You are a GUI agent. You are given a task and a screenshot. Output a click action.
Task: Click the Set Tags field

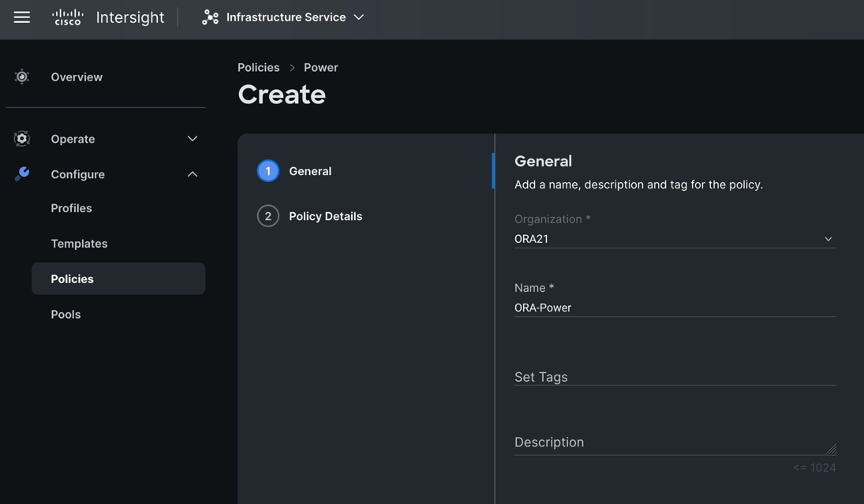point(675,377)
